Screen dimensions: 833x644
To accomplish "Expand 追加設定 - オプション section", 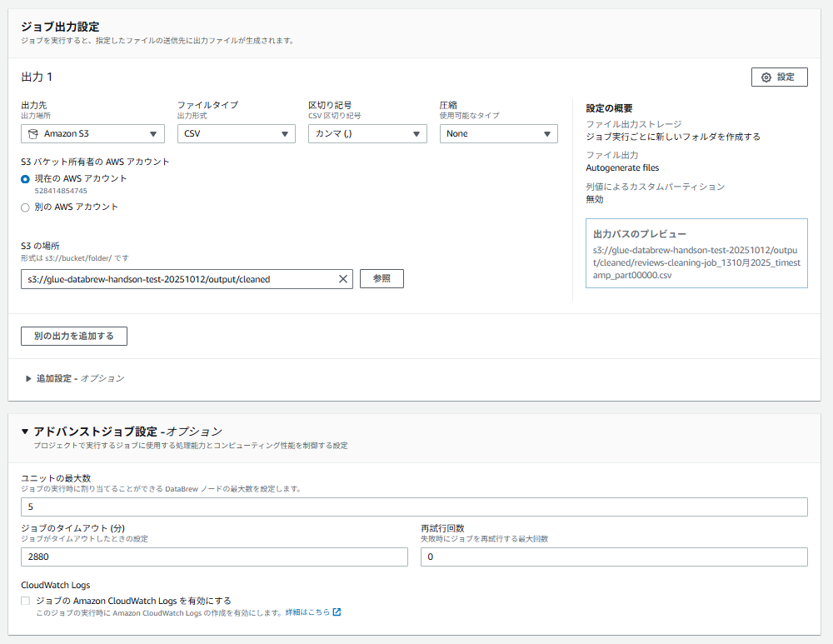I will 75,378.
